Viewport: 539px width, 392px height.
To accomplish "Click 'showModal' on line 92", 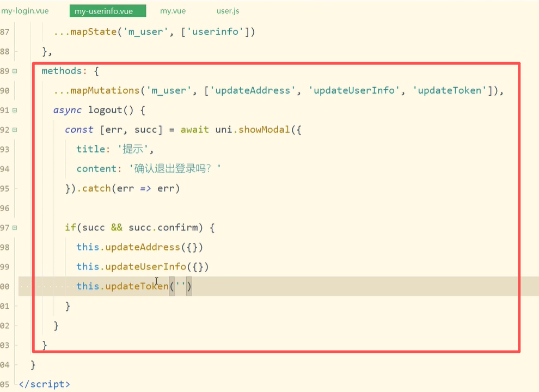I will click(x=264, y=130).
